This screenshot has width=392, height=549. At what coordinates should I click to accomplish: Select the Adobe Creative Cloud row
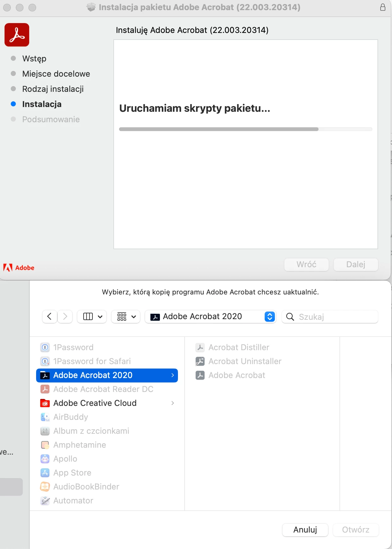pos(107,403)
